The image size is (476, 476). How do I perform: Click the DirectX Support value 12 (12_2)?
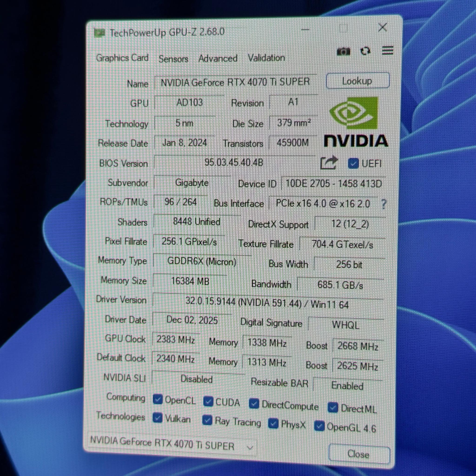[350, 224]
